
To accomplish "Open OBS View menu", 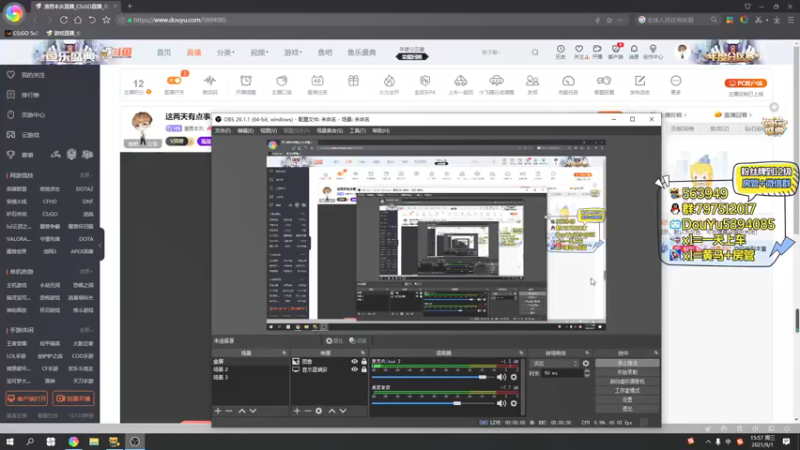I will 268,131.
